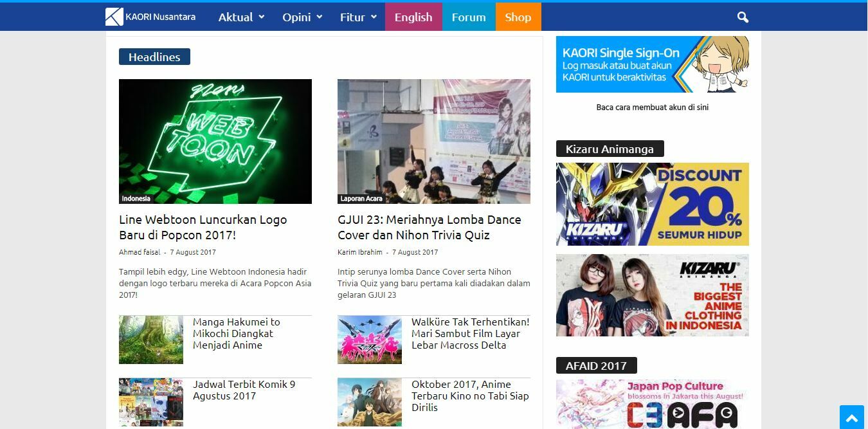This screenshot has height=429, width=868.
Task: Click the Line Webtoon article's 7 August 2017 date
Action: point(193,252)
